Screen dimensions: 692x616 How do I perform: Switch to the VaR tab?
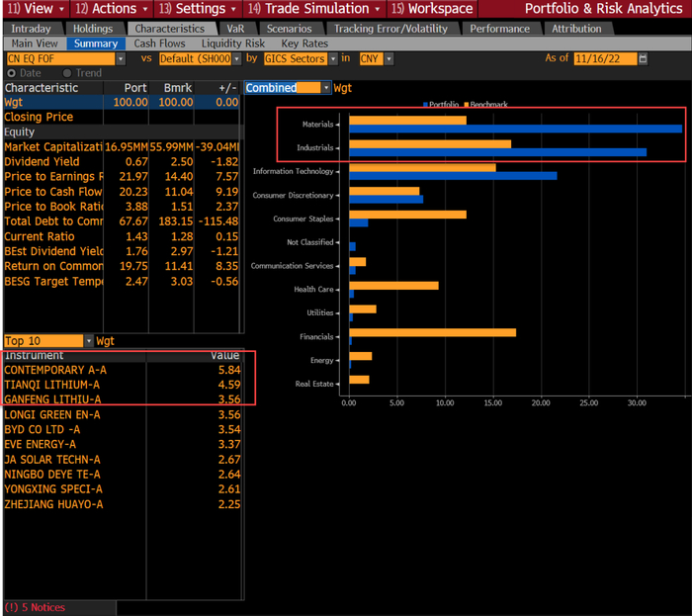pos(234,29)
